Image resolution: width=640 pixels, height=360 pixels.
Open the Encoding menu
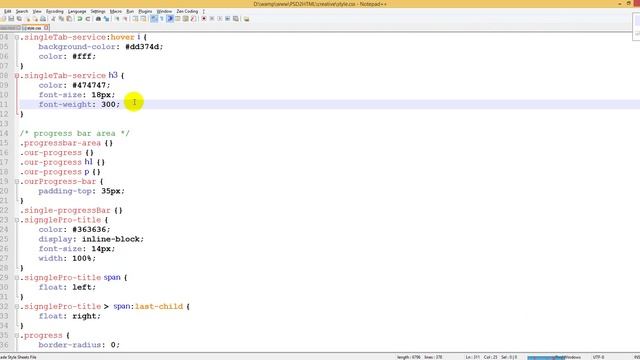55,11
